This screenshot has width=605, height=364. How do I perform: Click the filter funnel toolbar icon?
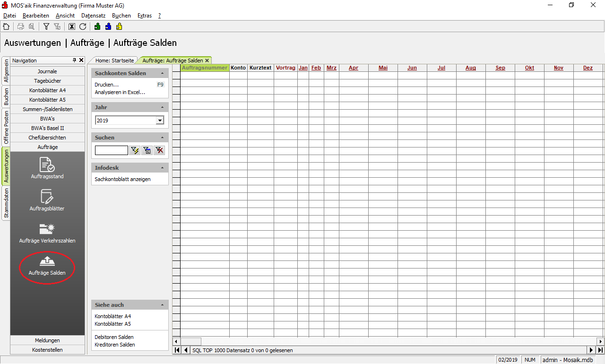46,27
